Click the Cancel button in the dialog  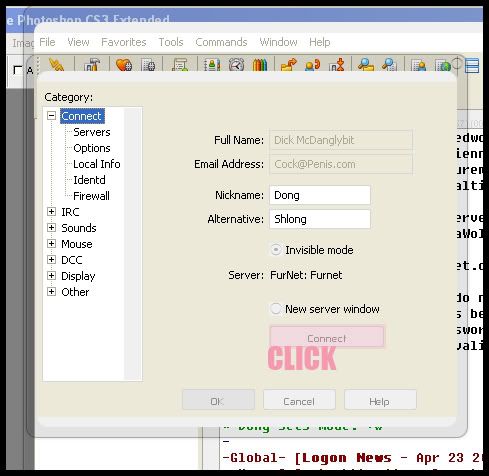point(299,400)
